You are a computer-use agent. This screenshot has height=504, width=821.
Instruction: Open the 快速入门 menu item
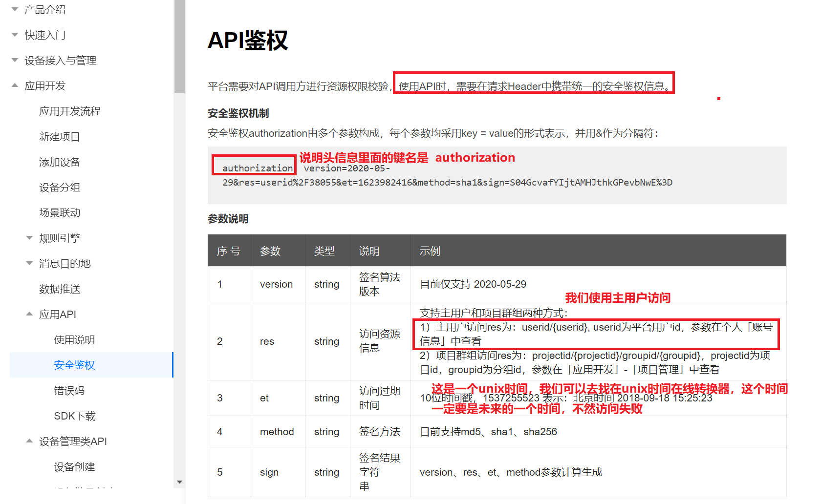tap(45, 35)
